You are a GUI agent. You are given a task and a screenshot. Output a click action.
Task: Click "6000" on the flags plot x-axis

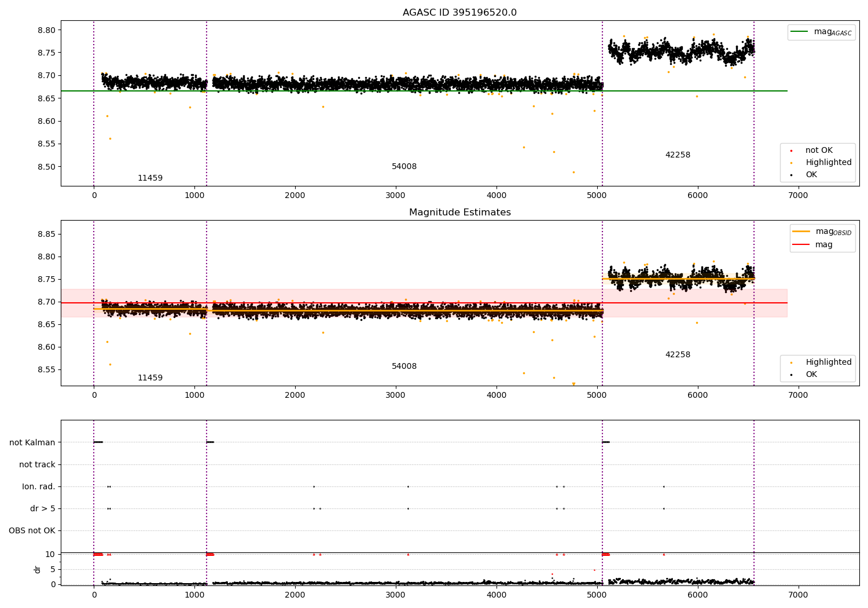click(697, 595)
